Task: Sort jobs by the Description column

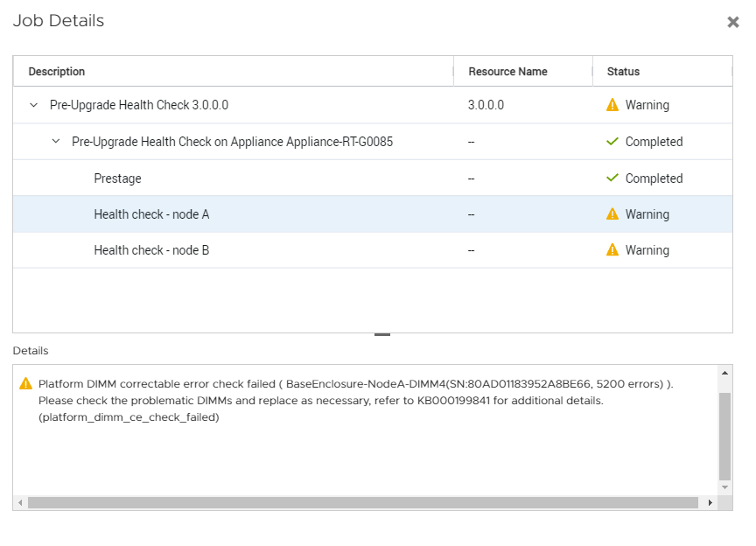Action: (x=56, y=71)
